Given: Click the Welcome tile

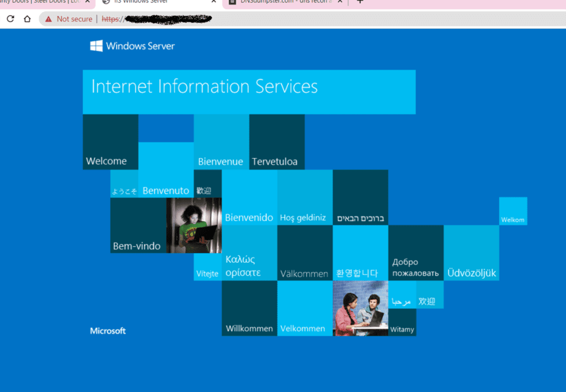Looking at the screenshot, I should pyautogui.click(x=110, y=142).
